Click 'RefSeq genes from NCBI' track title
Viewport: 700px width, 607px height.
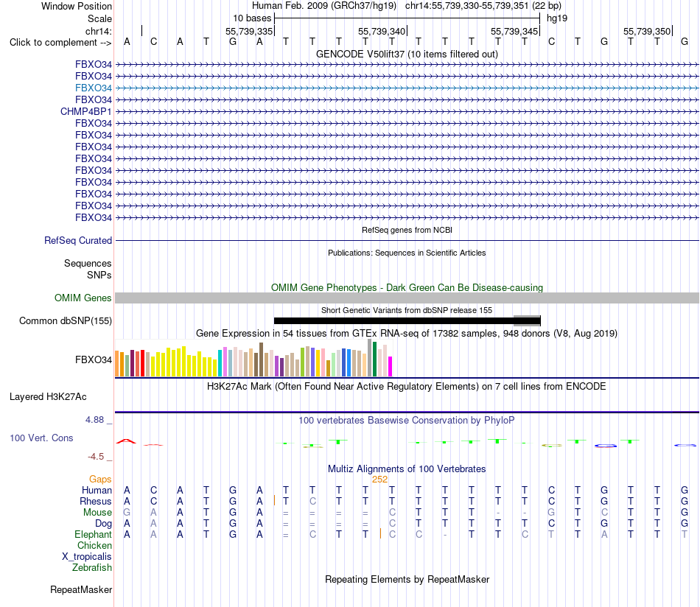(x=407, y=230)
